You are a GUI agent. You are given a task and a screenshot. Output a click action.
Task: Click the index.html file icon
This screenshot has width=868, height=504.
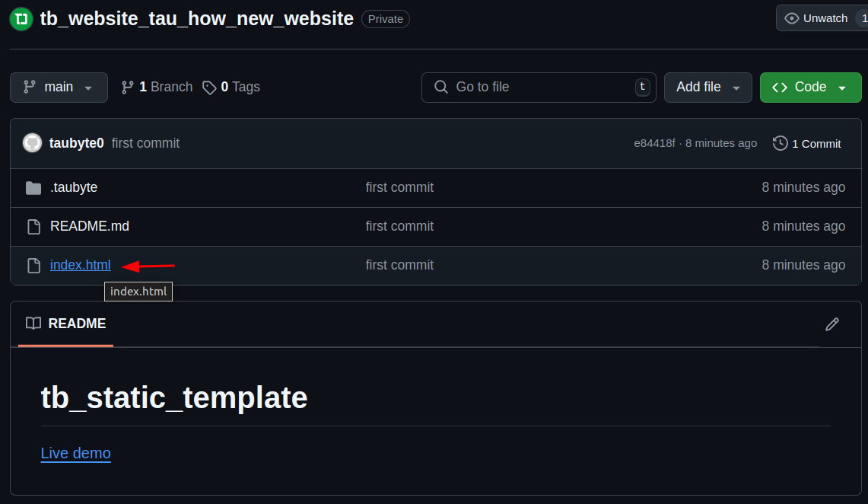point(33,266)
